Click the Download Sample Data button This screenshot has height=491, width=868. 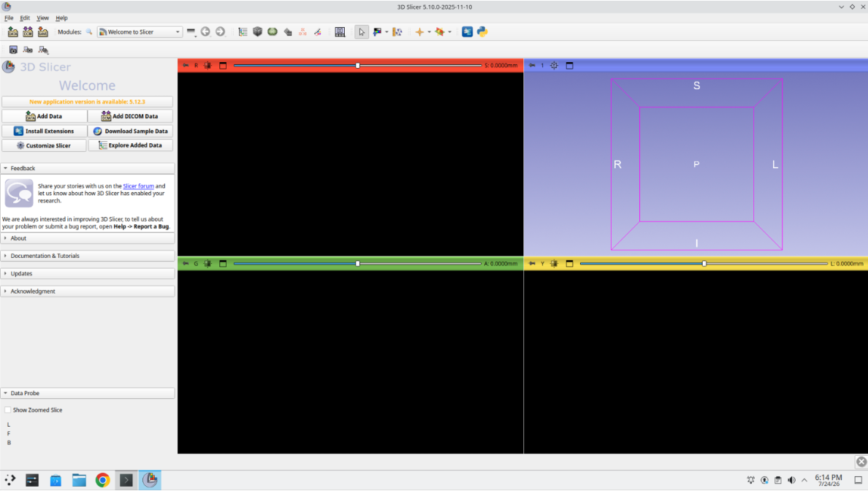pyautogui.click(x=130, y=132)
